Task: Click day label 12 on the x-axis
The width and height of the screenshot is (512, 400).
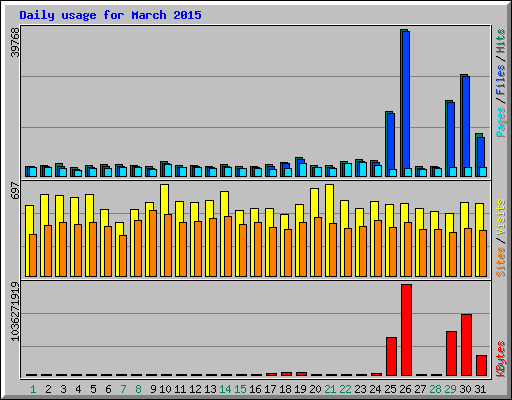Action: tap(195, 389)
